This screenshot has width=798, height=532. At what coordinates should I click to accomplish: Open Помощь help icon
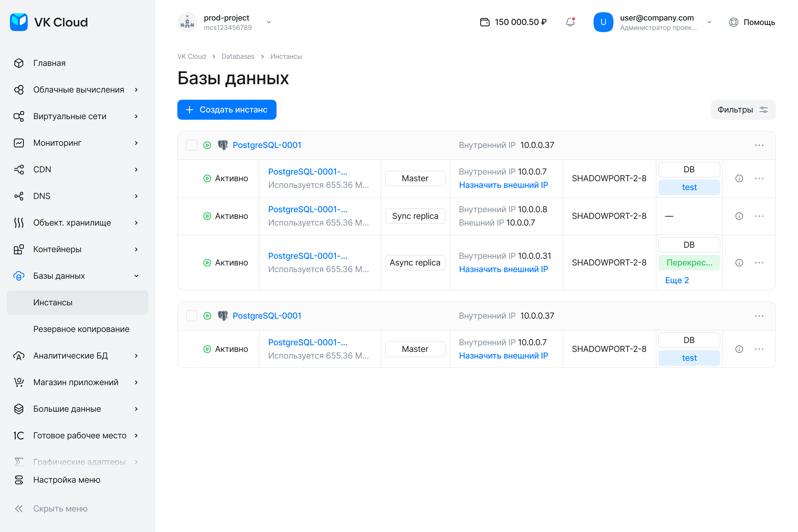coord(733,22)
